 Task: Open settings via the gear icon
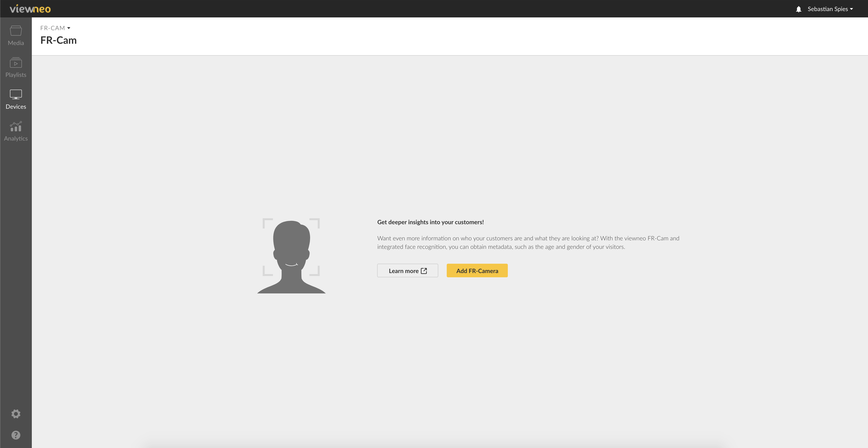(x=16, y=414)
